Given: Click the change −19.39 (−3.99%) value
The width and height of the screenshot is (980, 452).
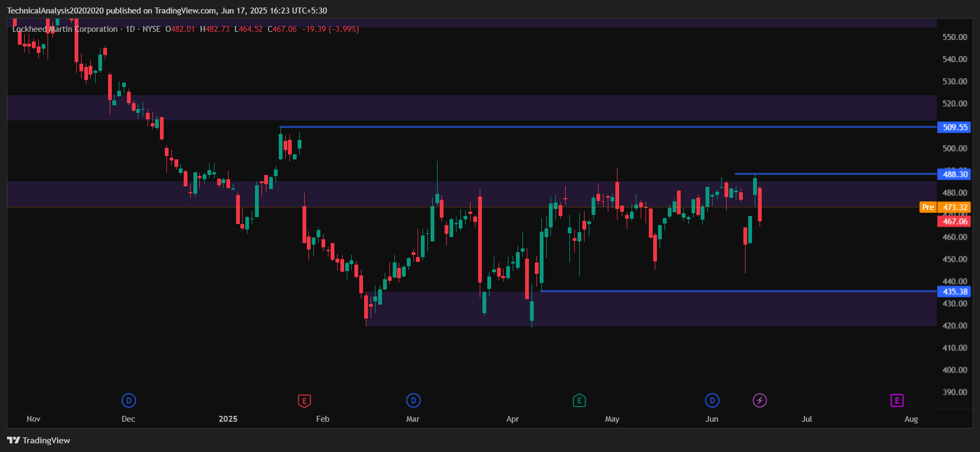Looking at the screenshot, I should click(x=330, y=29).
